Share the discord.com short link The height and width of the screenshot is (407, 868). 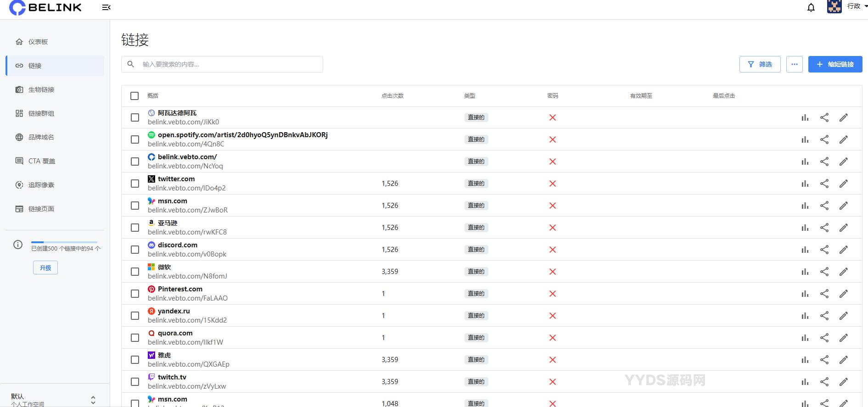pyautogui.click(x=824, y=250)
